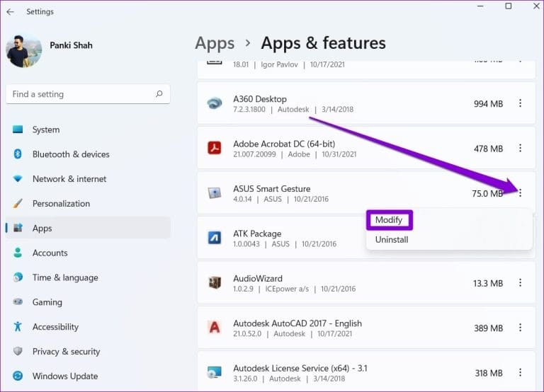Select the Adobe Acrobat DC (64-bit) name

coord(284,144)
